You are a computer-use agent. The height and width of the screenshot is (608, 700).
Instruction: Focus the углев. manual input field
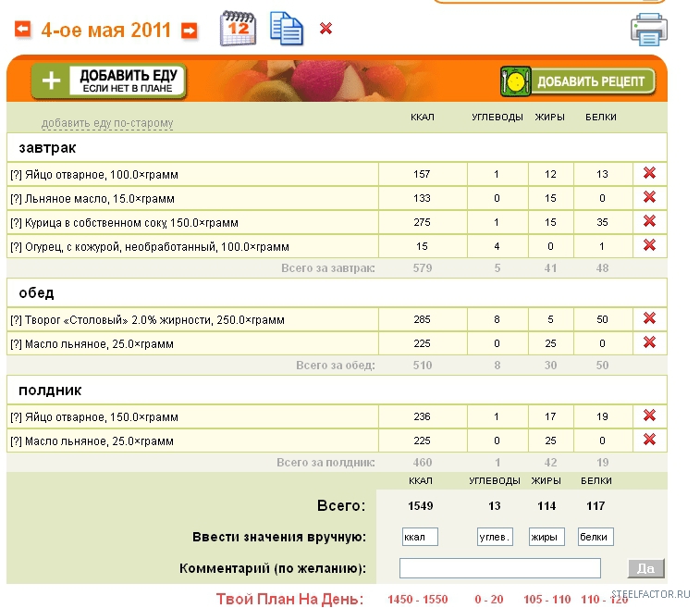click(495, 537)
